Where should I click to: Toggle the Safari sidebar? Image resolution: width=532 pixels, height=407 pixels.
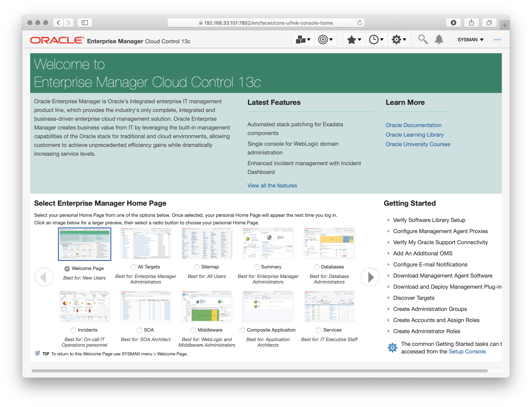tap(85, 23)
